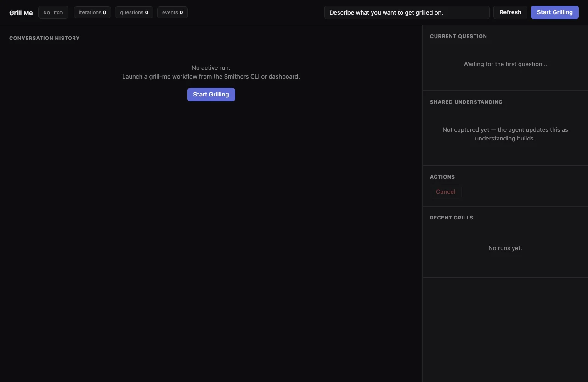Click the 'No run' status badge

tap(53, 12)
